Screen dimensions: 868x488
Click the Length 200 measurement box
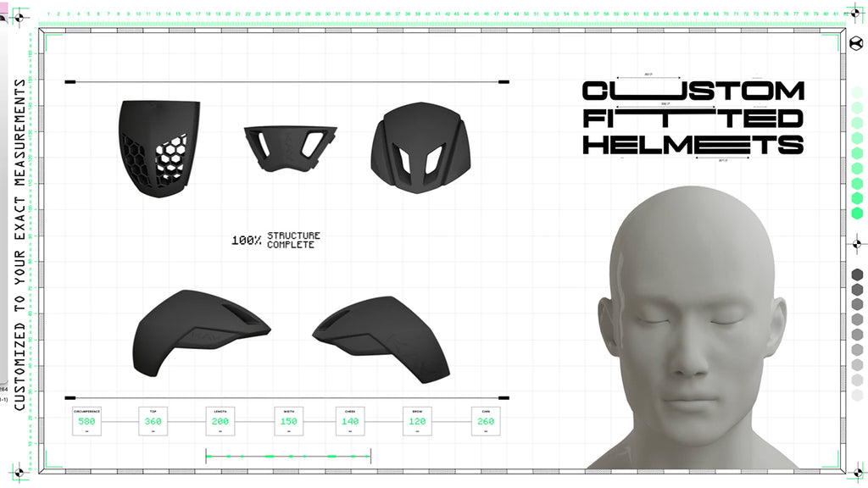coord(220,421)
